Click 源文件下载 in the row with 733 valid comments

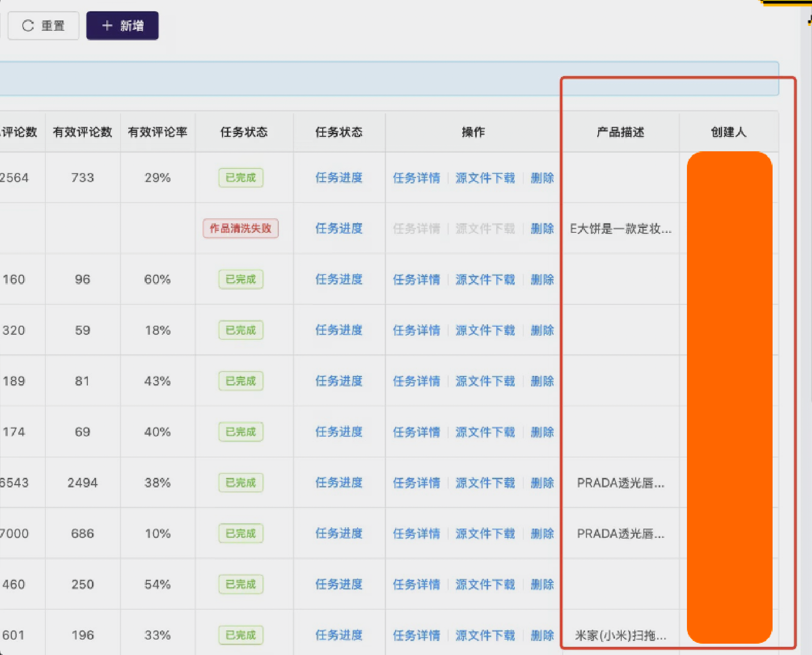click(x=485, y=178)
